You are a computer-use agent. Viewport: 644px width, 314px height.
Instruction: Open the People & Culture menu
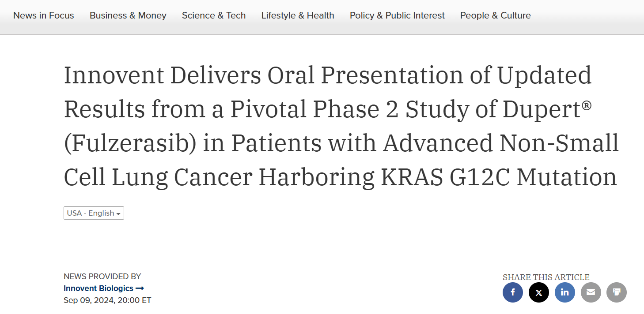(496, 15)
